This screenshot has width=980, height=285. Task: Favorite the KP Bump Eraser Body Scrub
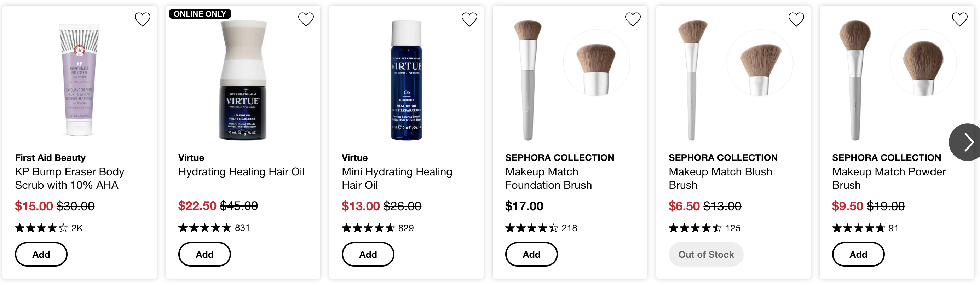coord(143,19)
